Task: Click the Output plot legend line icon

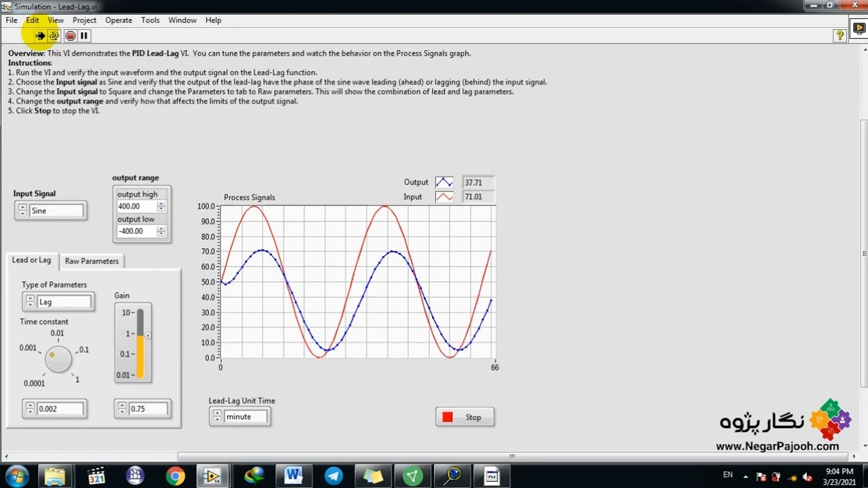Action: pyautogui.click(x=444, y=182)
